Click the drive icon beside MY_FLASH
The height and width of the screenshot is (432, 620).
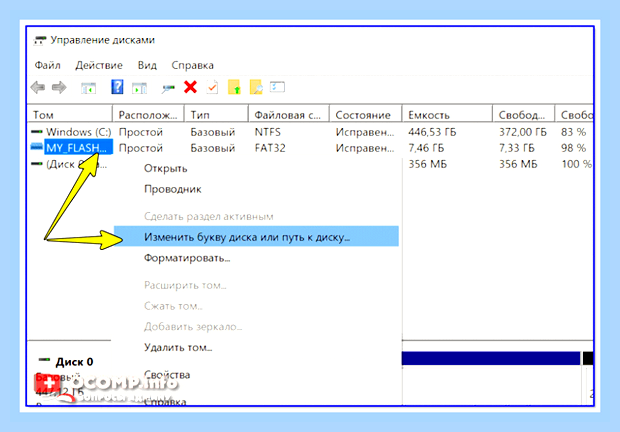coord(37,147)
